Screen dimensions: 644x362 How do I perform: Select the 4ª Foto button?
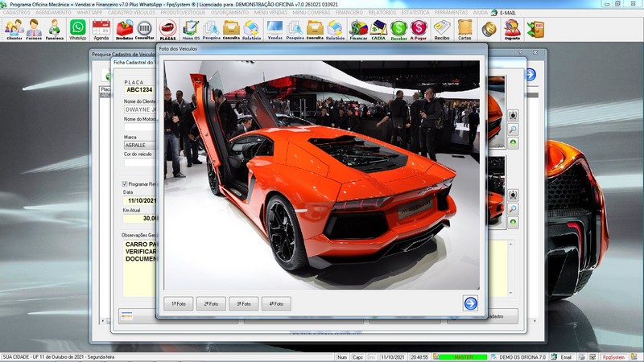click(x=275, y=304)
